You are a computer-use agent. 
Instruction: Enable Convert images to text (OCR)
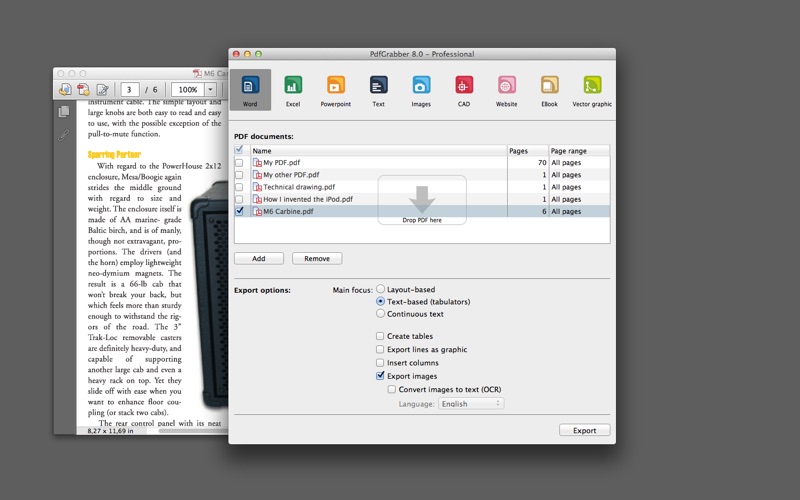(391, 389)
